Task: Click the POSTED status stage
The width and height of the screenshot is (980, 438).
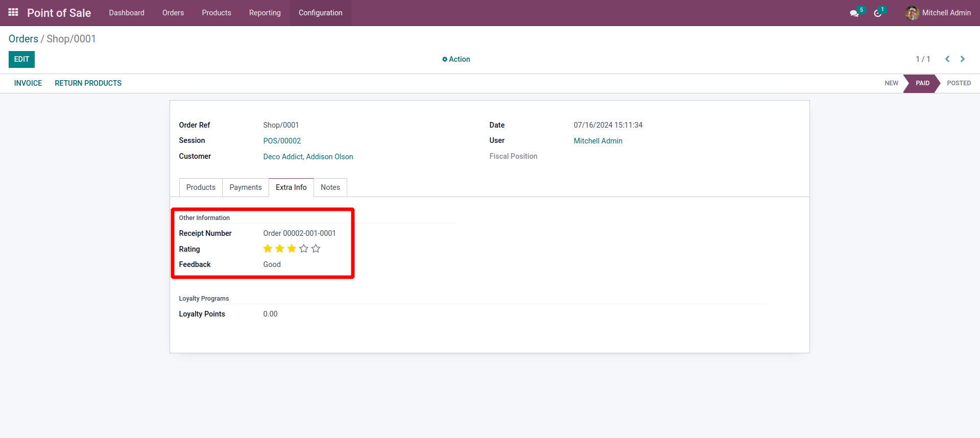Action: (x=959, y=83)
